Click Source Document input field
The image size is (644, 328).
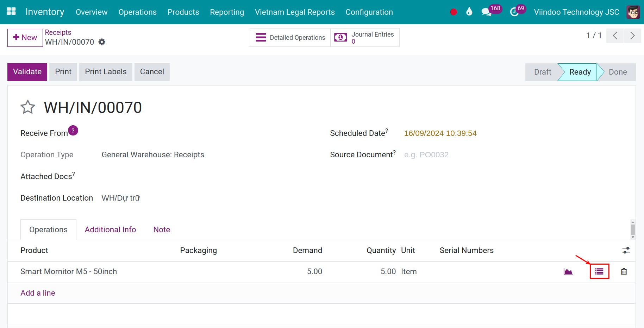[513, 155]
